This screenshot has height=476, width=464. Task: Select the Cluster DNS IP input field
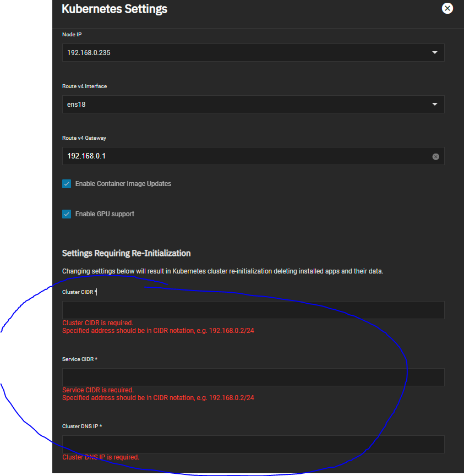coord(253,444)
